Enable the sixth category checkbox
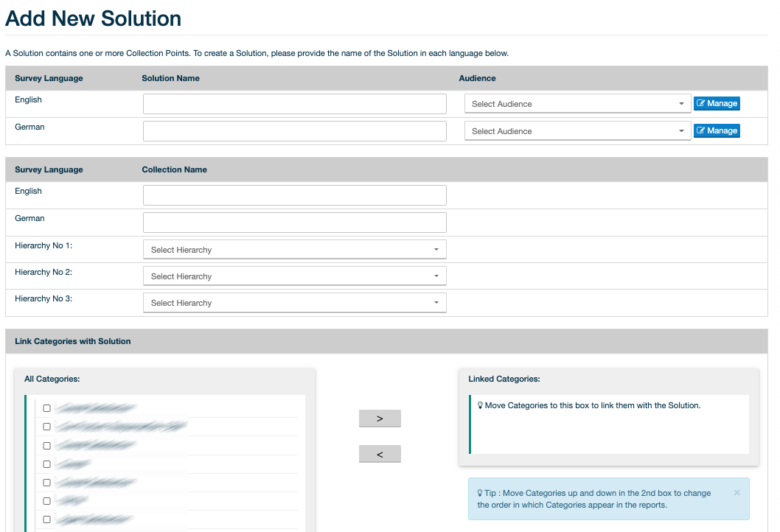 (47, 501)
